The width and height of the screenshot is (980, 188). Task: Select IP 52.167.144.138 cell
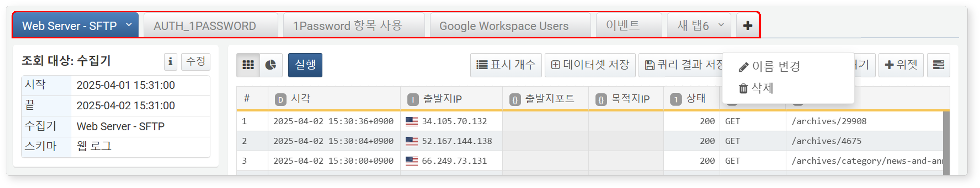[x=451, y=141]
